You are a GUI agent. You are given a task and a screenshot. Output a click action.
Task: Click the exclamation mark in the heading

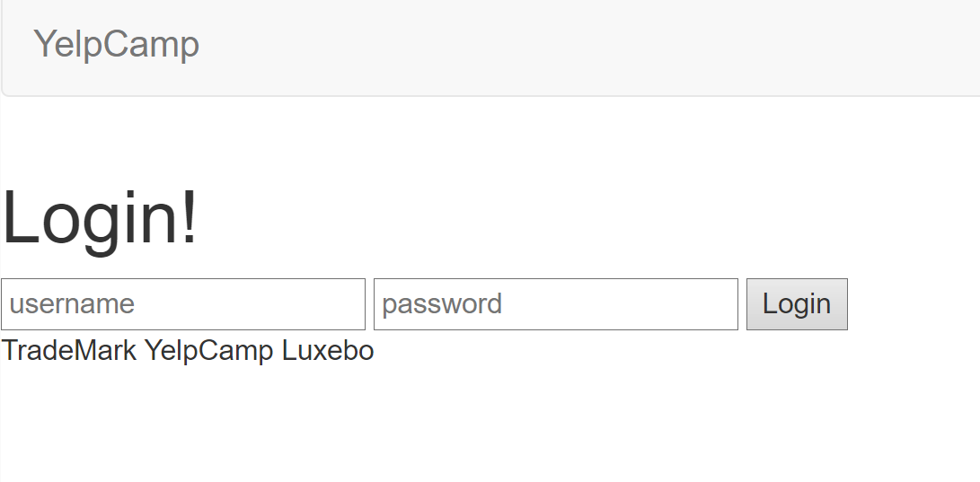(189, 219)
